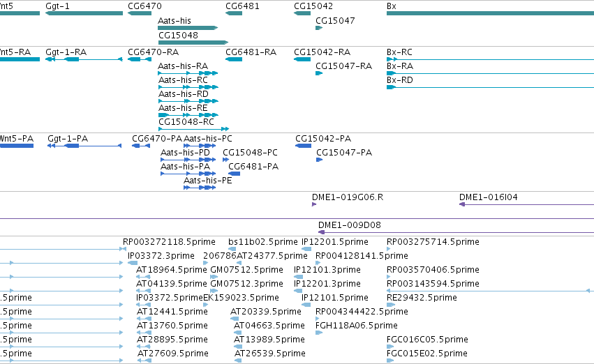Select protein Aats-his-PE
Screen dimensions: 594x364
tap(208, 181)
